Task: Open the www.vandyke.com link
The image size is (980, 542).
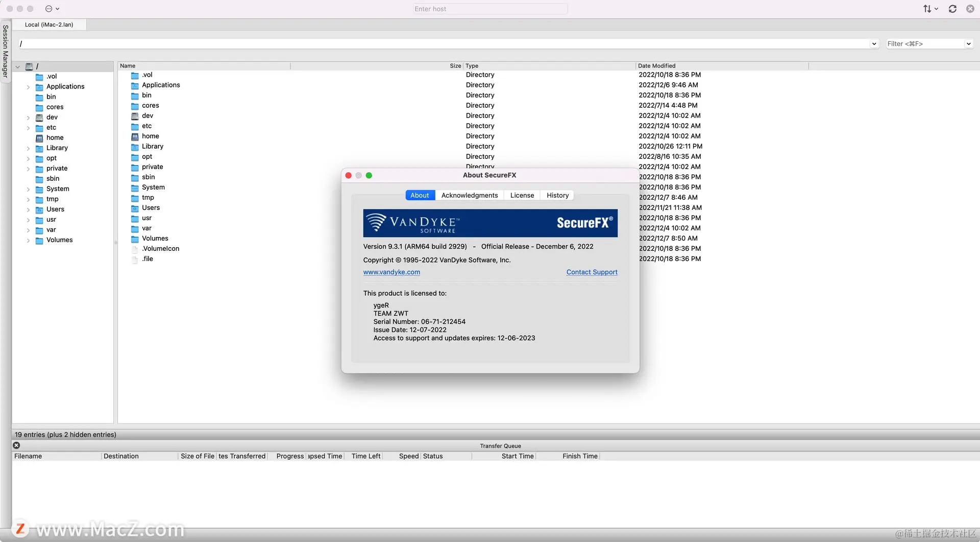Action: (391, 272)
